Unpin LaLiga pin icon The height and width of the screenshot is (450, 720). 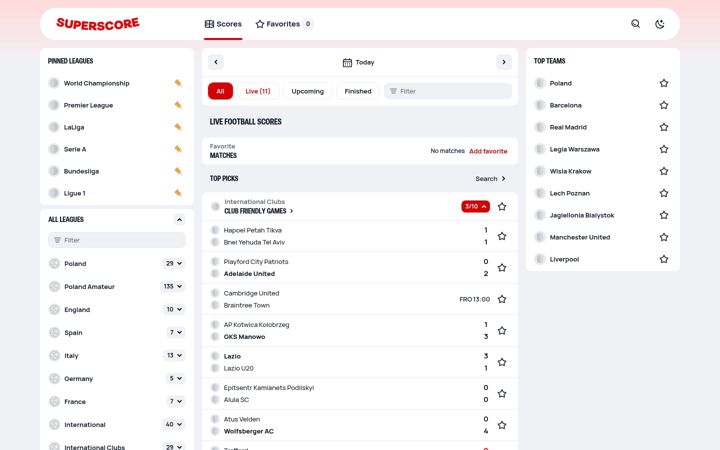point(178,127)
